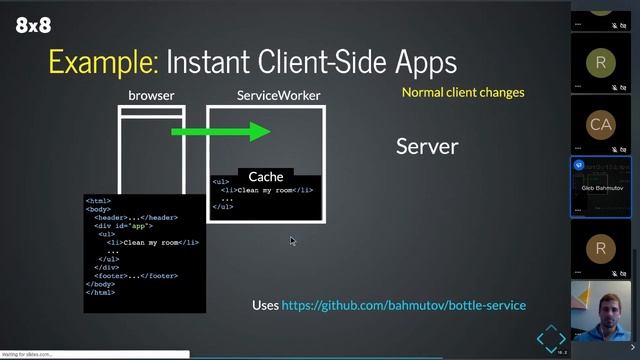This screenshot has height=360, width=640.
Task: Click the muted mic icon on the CA tile
Action: [x=614, y=150]
